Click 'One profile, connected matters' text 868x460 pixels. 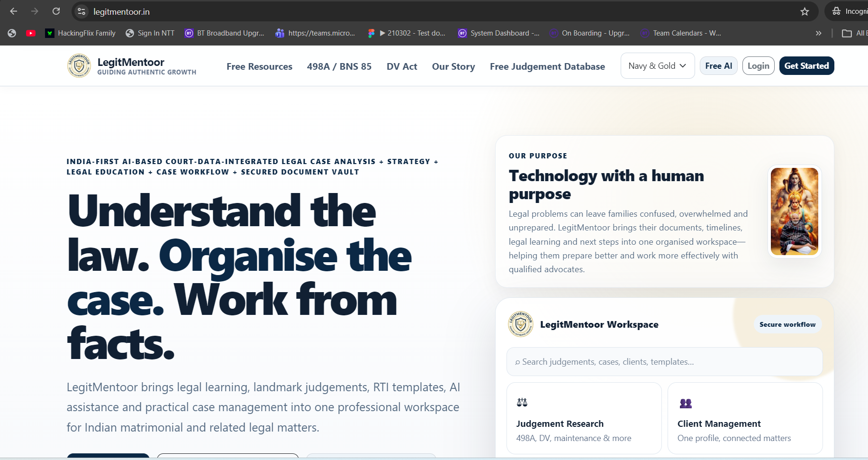pyautogui.click(x=734, y=438)
